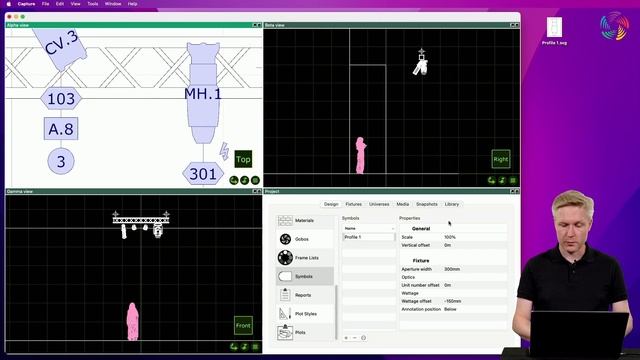Click the rotate-view icon in Beta view
Viewport: 640px width, 360px height.
click(x=491, y=180)
